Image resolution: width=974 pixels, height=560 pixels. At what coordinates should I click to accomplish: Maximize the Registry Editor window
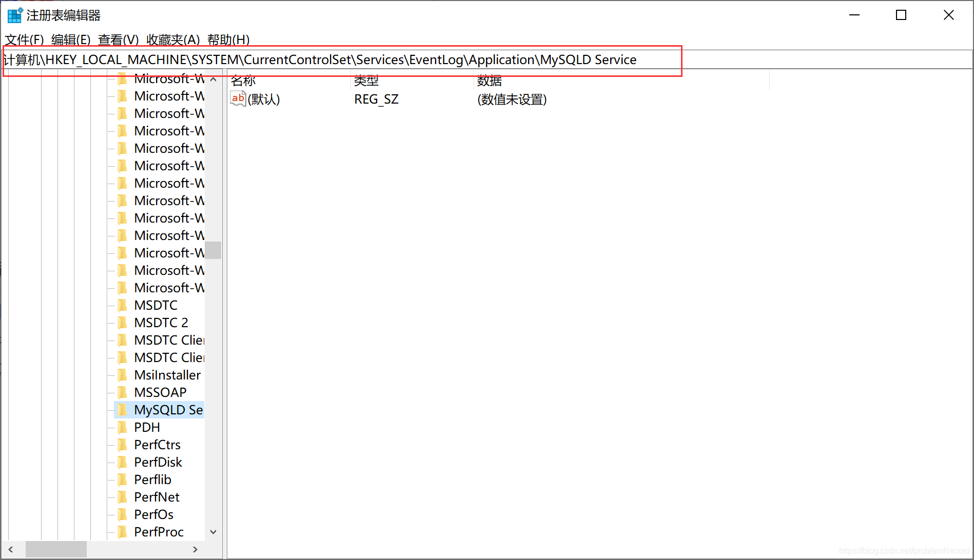tap(901, 15)
